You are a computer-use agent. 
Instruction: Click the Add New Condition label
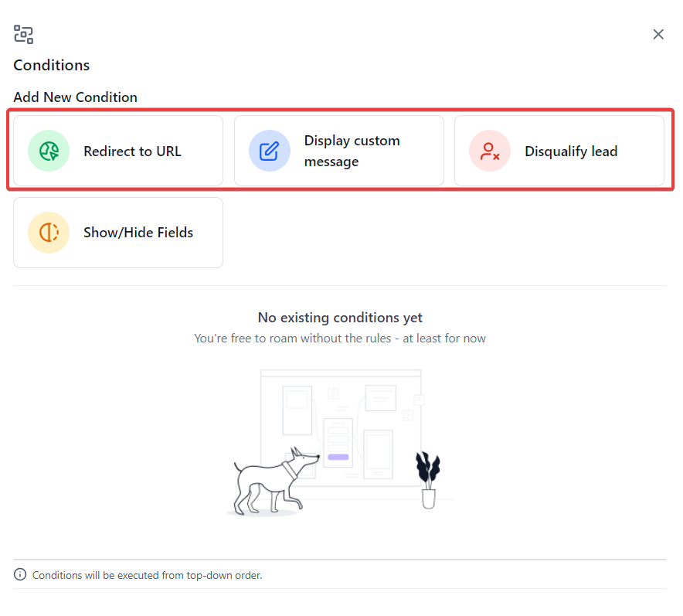75,97
